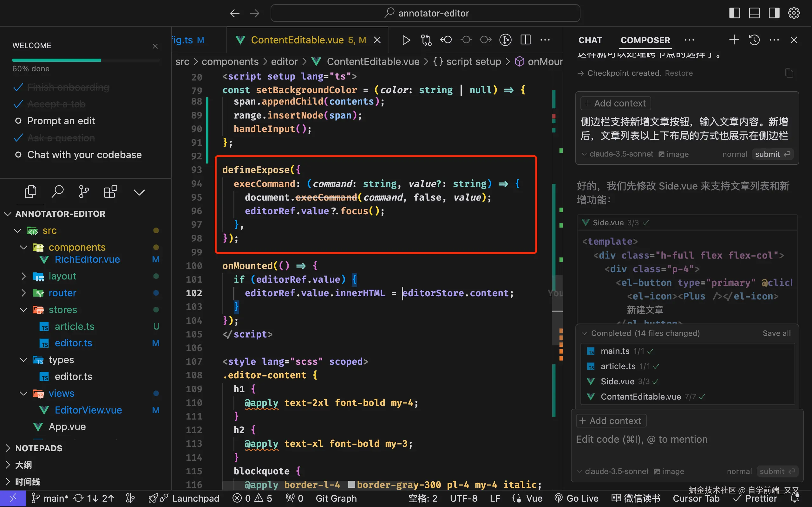Open the Source Control view icon
Viewport: 812px width, 507px height.
click(83, 192)
